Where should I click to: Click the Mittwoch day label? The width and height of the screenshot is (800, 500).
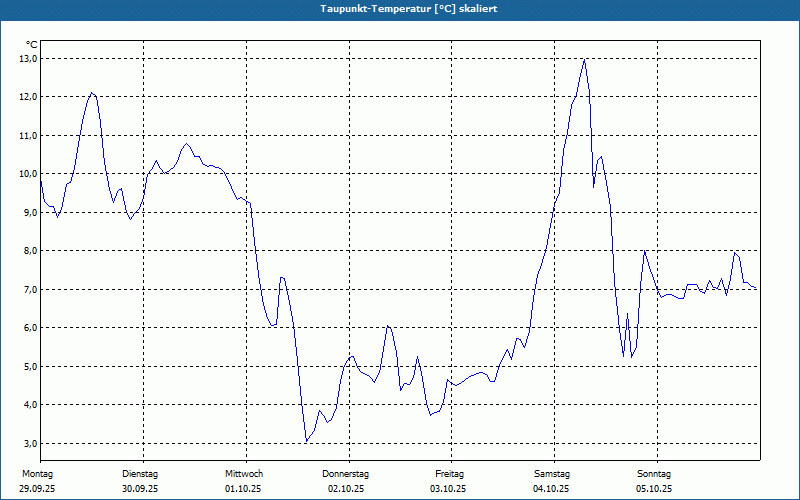[x=244, y=474]
